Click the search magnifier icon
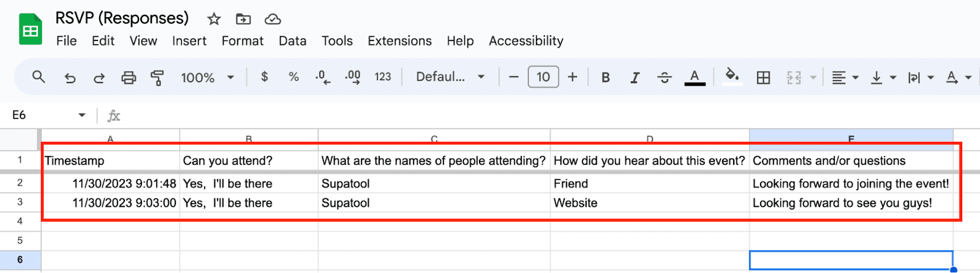 39,77
